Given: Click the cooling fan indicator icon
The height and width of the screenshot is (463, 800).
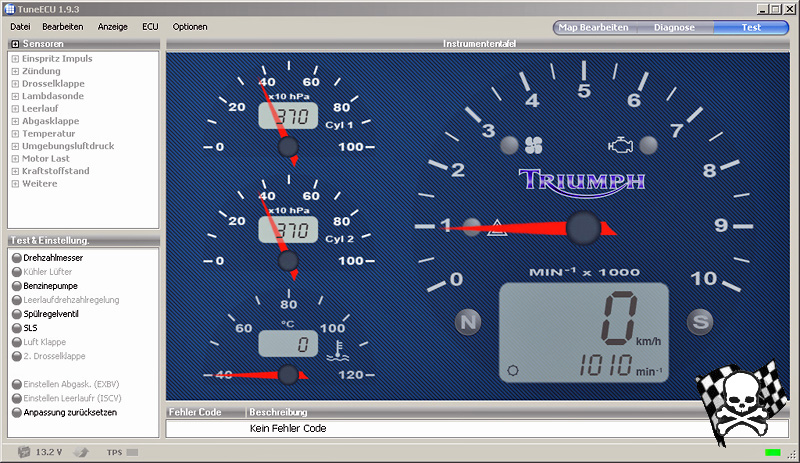Looking at the screenshot, I should (x=532, y=144).
